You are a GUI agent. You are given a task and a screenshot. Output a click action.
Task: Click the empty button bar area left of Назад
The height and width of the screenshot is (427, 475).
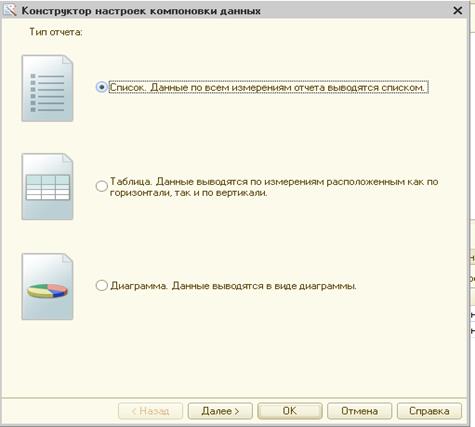[x=60, y=411]
